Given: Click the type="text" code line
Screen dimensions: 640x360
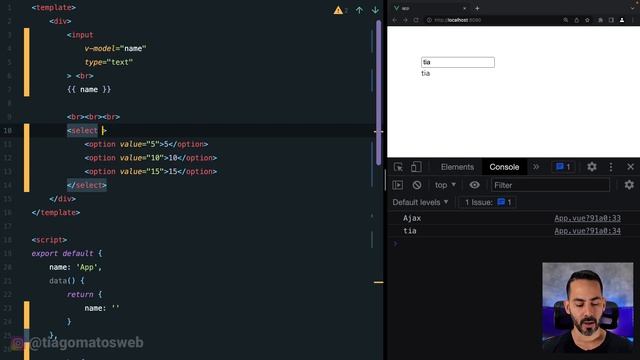Looking at the screenshot, I should pos(109,62).
